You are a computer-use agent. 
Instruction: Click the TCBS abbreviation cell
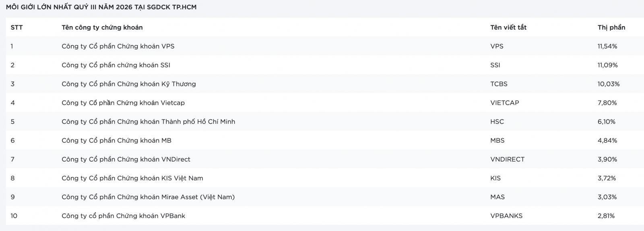click(499, 84)
